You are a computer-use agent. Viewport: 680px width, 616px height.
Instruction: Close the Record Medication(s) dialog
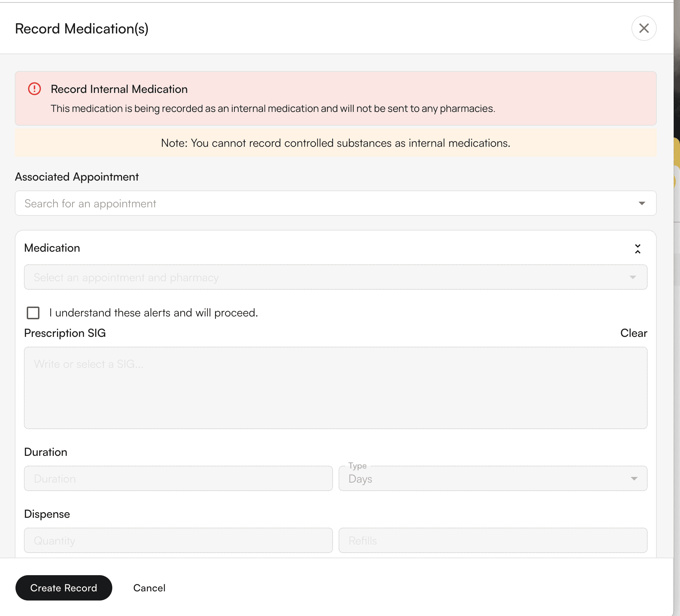(643, 28)
